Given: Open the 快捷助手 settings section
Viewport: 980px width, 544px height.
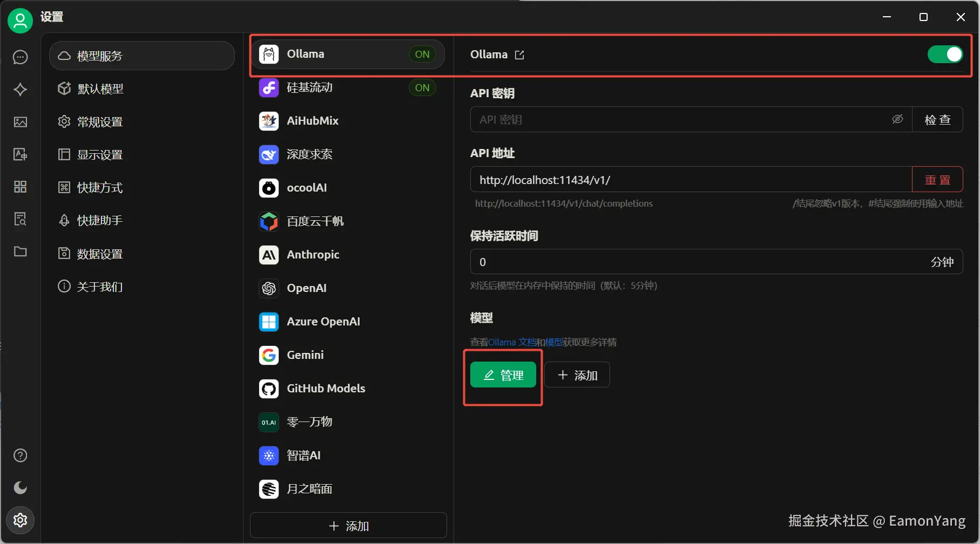Looking at the screenshot, I should point(142,221).
